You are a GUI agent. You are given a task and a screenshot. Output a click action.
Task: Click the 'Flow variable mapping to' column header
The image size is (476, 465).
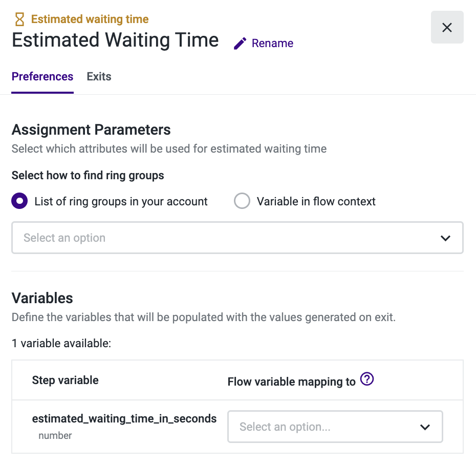291,382
